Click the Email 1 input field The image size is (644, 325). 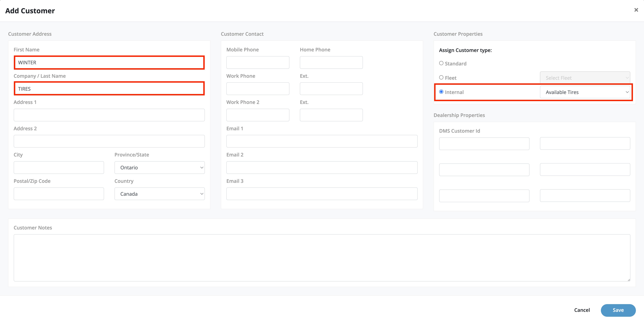click(322, 141)
